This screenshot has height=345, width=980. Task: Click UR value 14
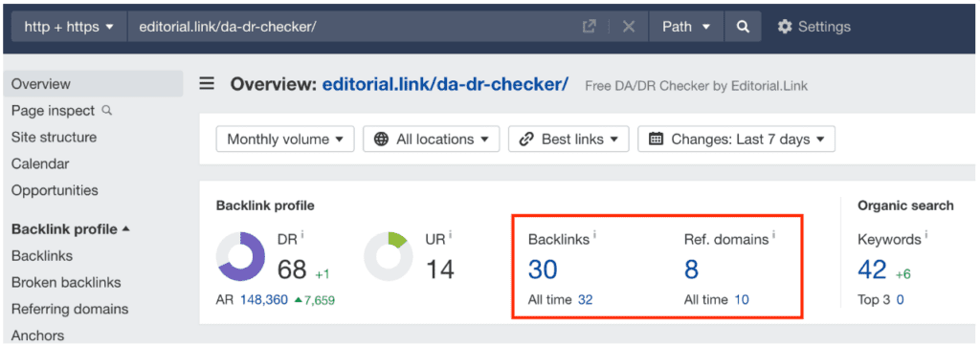[440, 270]
